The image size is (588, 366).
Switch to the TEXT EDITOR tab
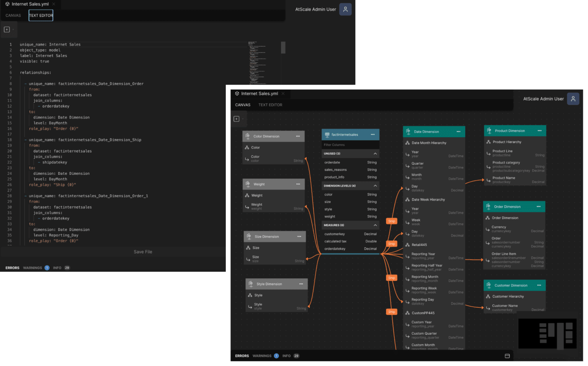point(270,105)
